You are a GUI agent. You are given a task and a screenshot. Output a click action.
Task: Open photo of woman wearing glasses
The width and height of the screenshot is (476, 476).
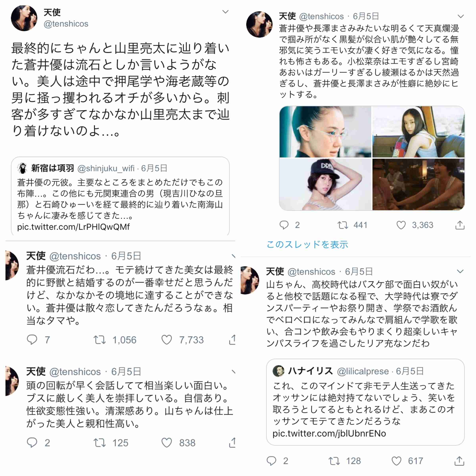pyautogui.click(x=325, y=132)
